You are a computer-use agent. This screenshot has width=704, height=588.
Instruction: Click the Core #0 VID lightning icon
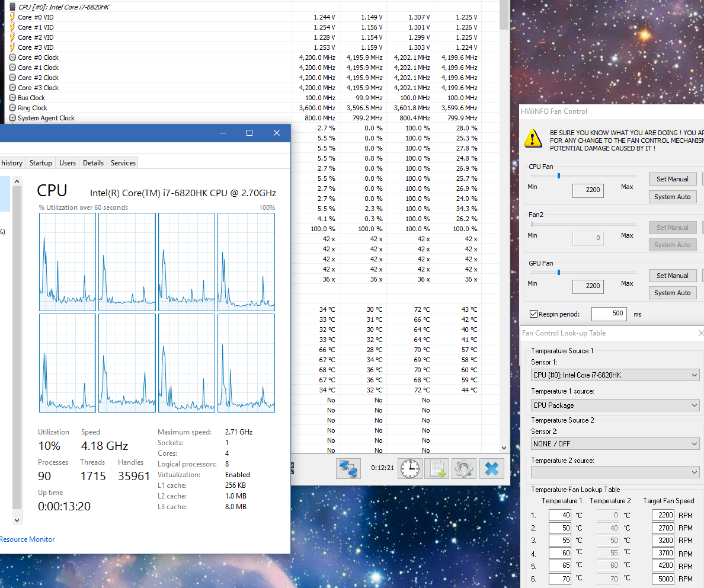tap(12, 17)
